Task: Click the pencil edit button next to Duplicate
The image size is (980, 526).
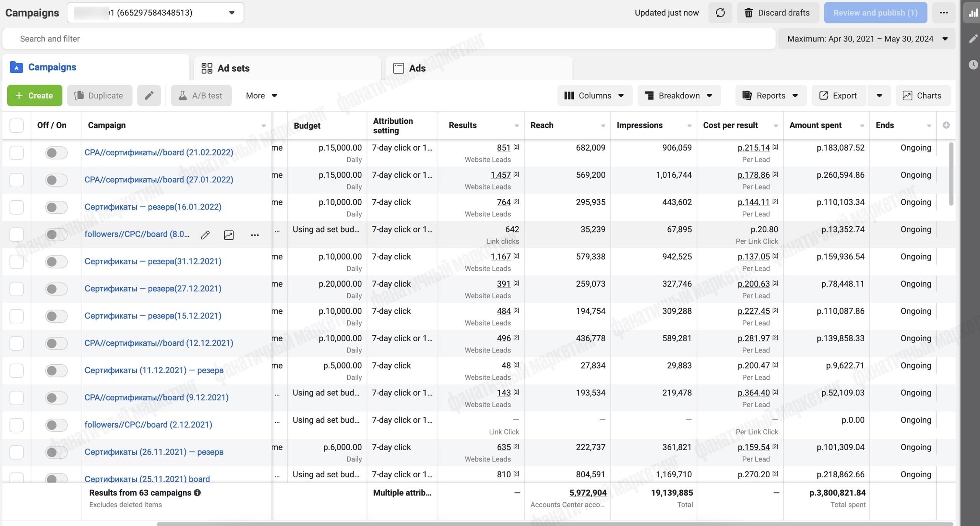Action: (x=149, y=95)
